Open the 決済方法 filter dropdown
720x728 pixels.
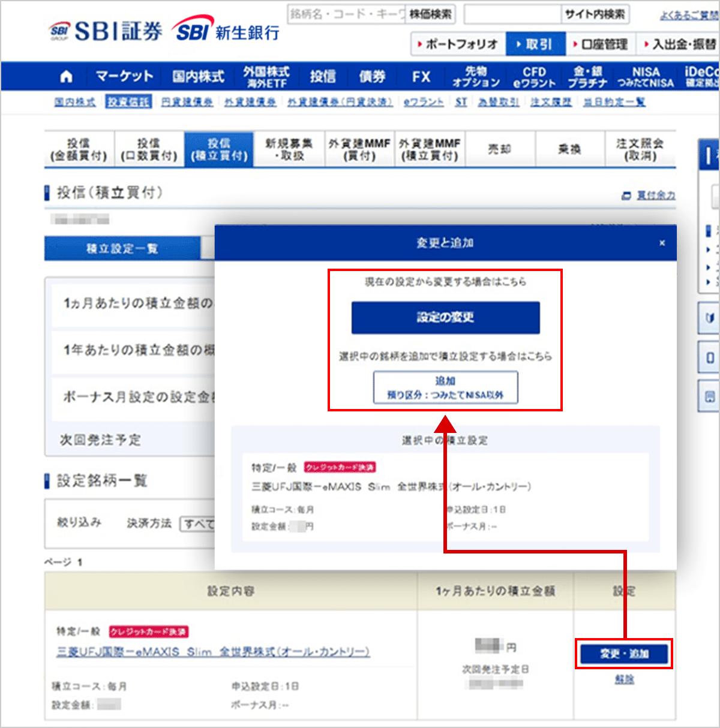pos(198,524)
